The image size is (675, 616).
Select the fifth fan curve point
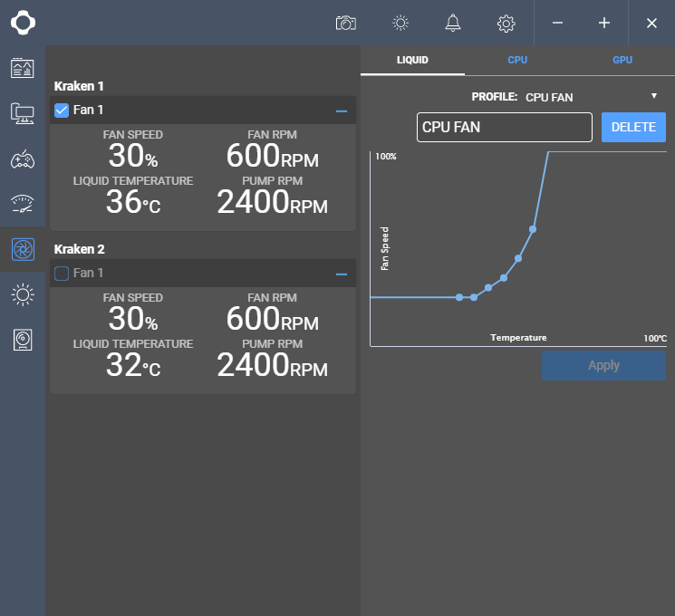coord(518,258)
